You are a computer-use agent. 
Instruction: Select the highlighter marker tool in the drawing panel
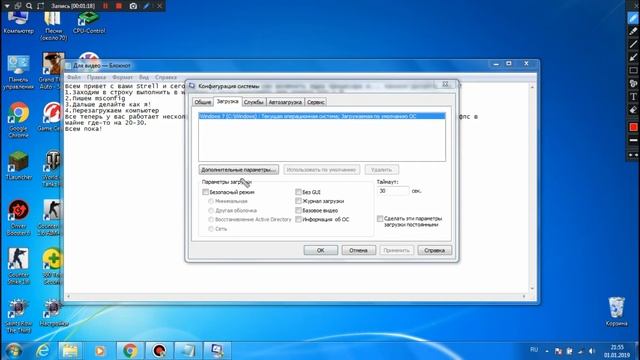click(633, 31)
